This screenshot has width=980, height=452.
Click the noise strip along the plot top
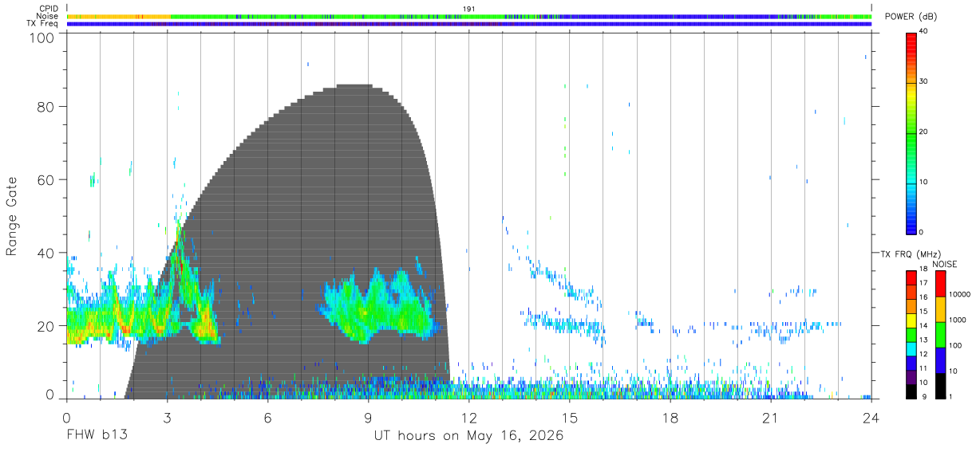(x=469, y=16)
